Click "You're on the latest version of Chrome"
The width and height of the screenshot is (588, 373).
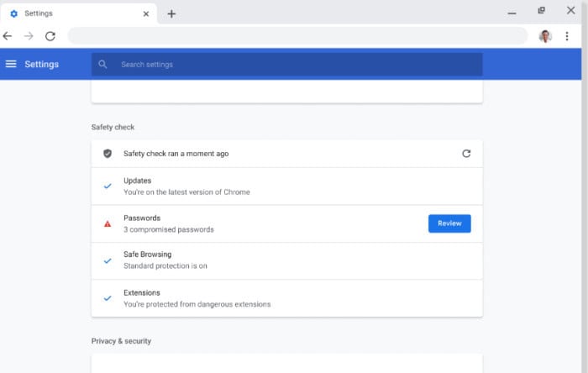(x=186, y=192)
